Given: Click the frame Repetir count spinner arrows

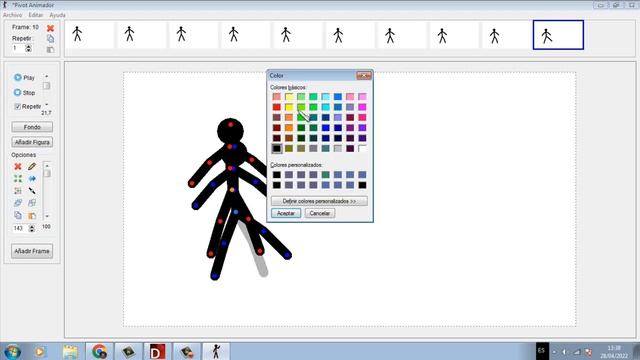Looking at the screenshot, I should pos(28,49).
